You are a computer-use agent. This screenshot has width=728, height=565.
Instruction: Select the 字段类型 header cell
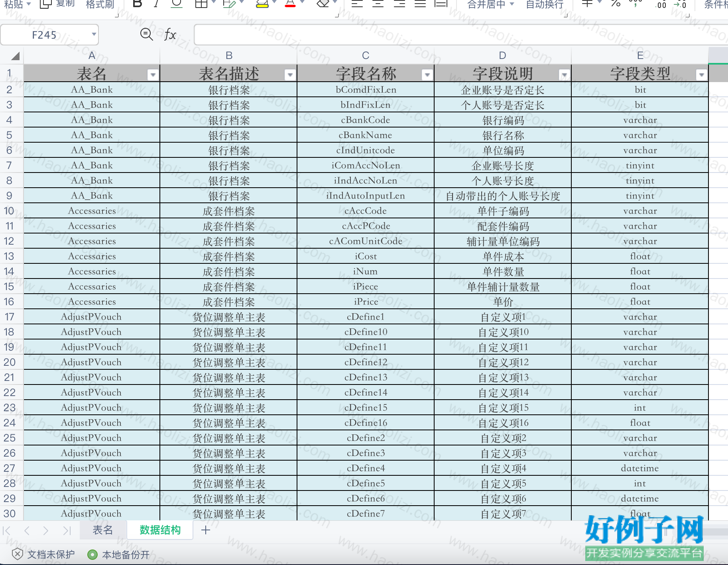640,73
